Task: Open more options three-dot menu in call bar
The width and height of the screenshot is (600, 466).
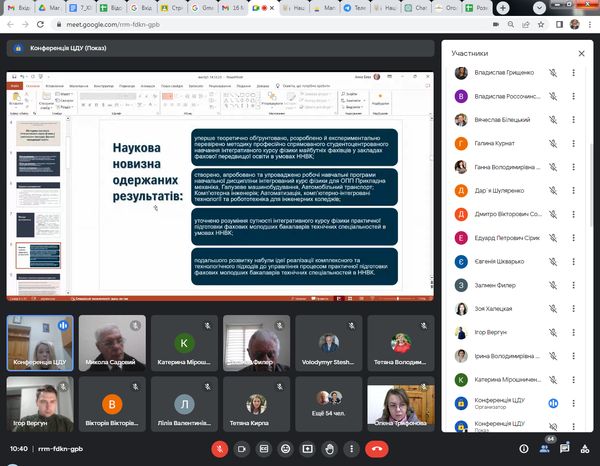Action: point(354,449)
